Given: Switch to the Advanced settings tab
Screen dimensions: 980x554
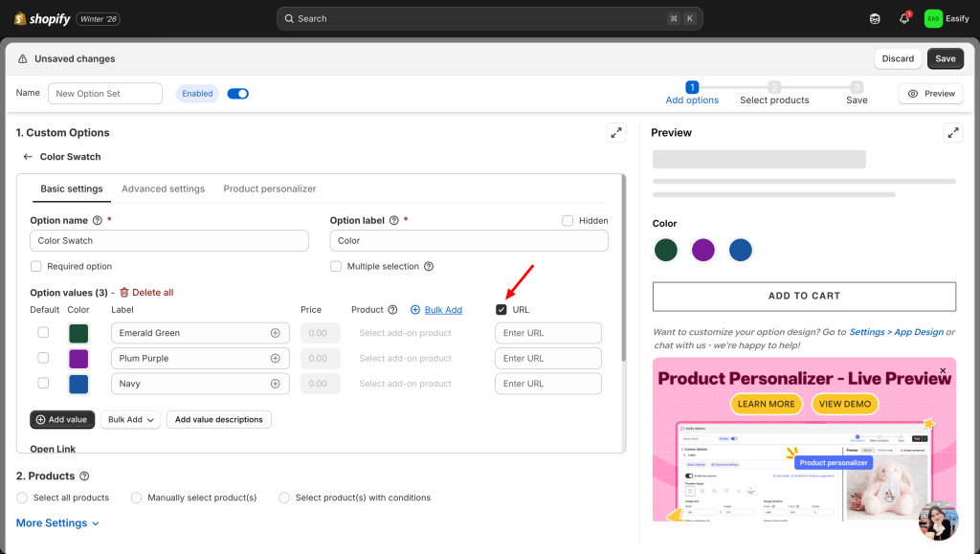Looking at the screenshot, I should (x=163, y=189).
